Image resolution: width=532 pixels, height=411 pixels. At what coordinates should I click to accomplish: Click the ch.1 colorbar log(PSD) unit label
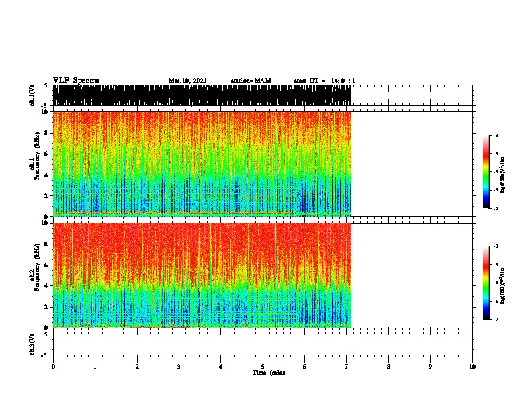coord(502,175)
